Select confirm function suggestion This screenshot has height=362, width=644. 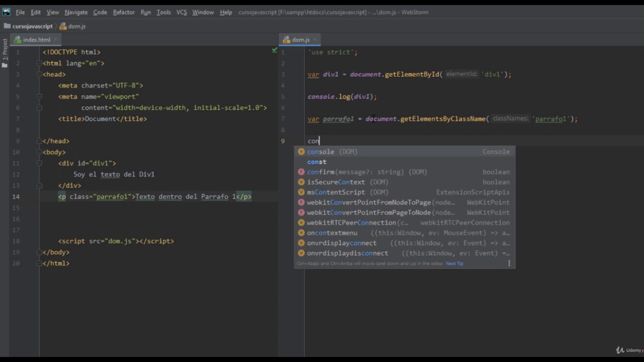click(405, 172)
